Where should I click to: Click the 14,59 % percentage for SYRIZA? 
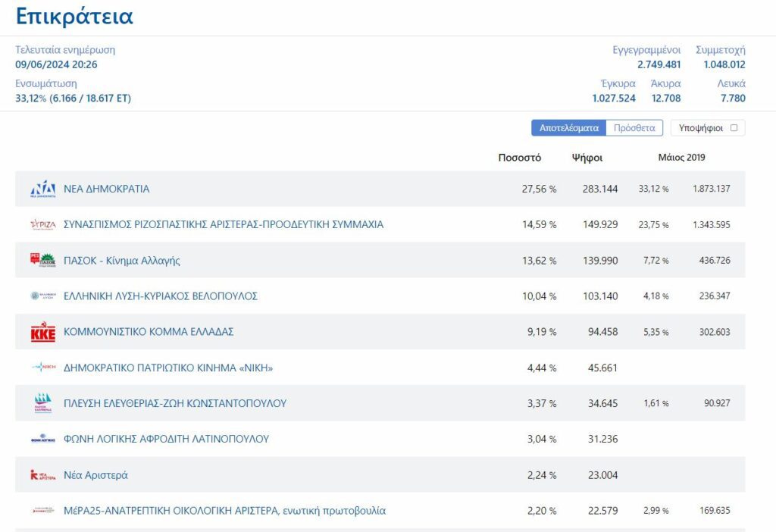pos(539,224)
